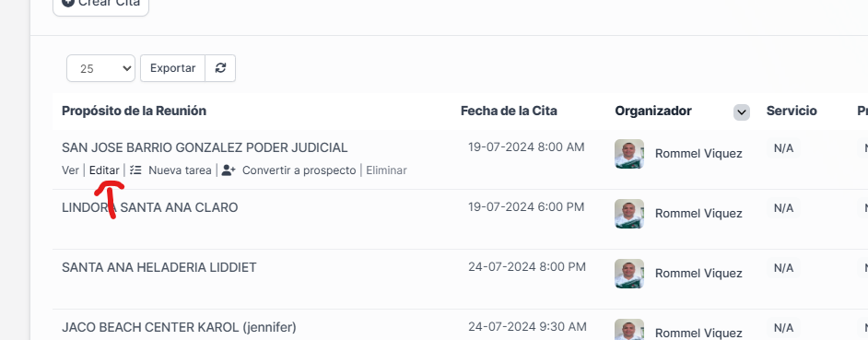Open the 25 rows-per-page dropdown
The width and height of the screenshot is (868, 340).
[x=100, y=68]
